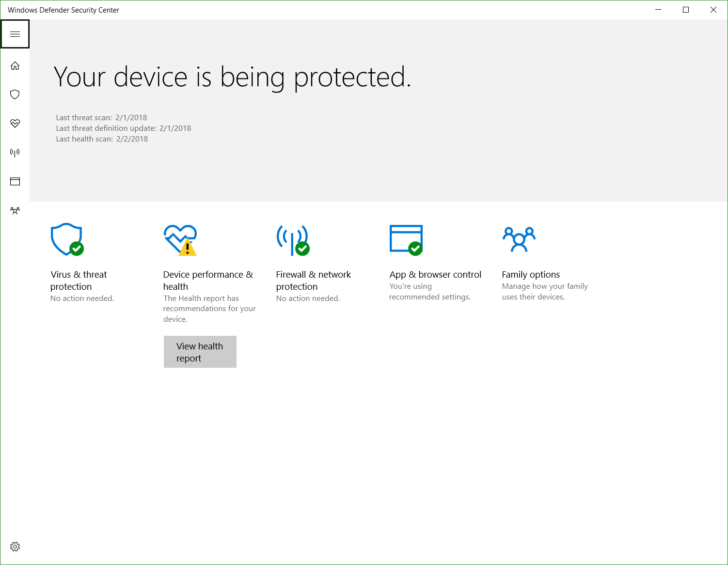Click the large Firewall & network antenna icon
Screen dimensions: 728x565
293,239
